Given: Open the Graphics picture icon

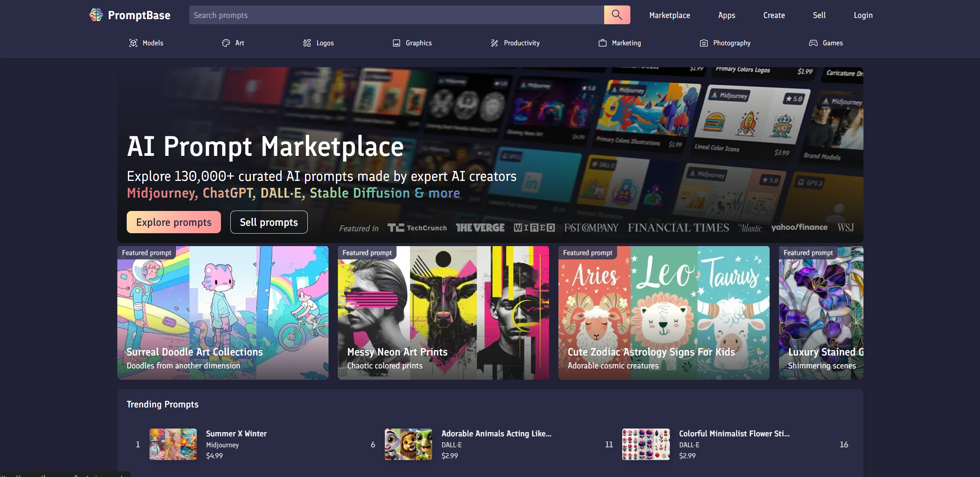Looking at the screenshot, I should tap(397, 43).
